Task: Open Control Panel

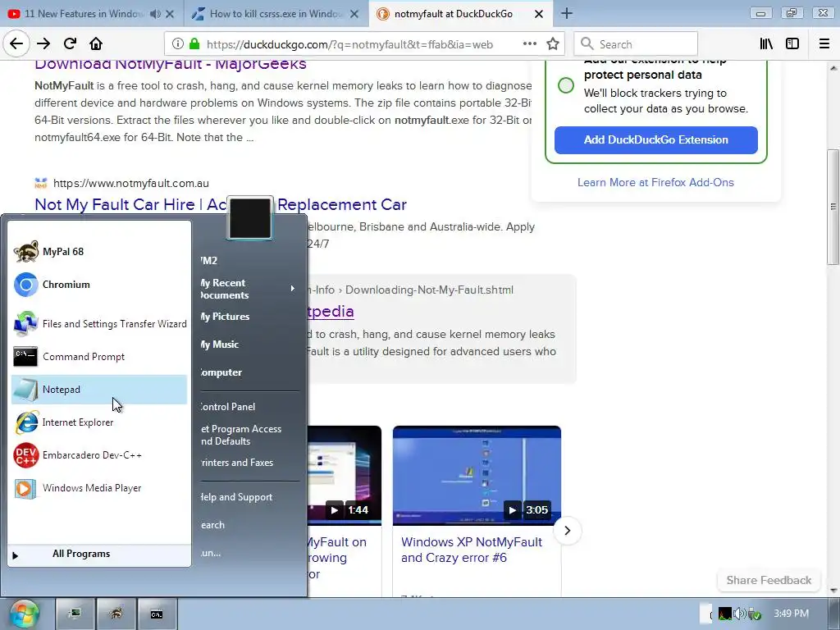Action: [x=249, y=407]
